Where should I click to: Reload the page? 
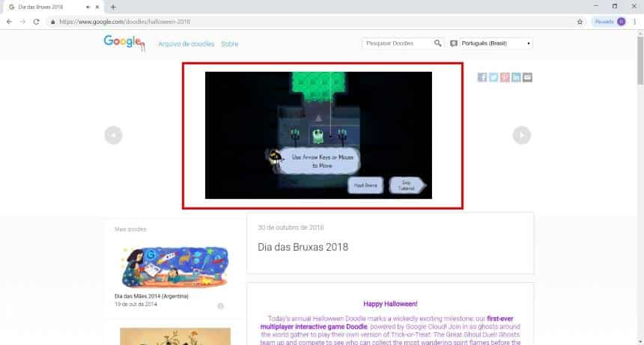pos(34,22)
